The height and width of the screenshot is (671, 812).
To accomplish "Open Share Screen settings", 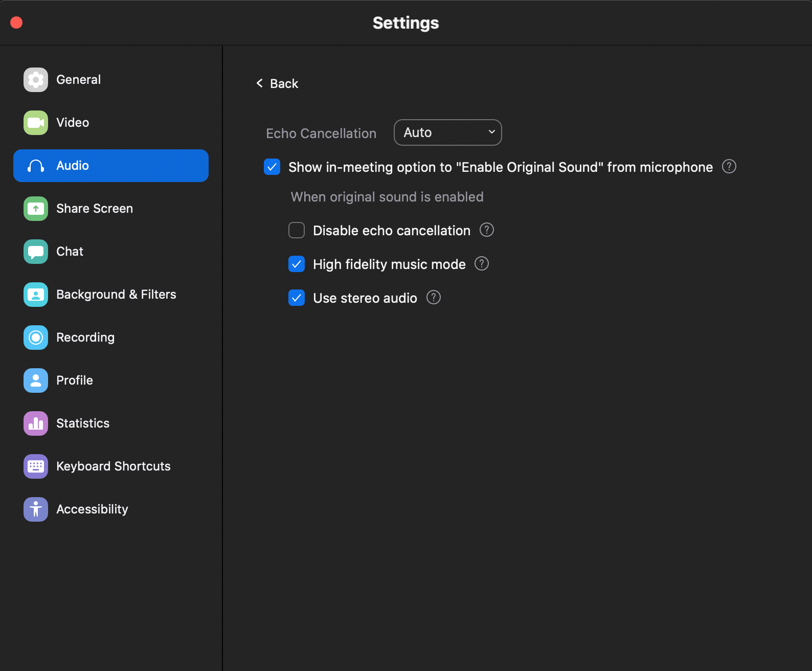I will point(111,209).
